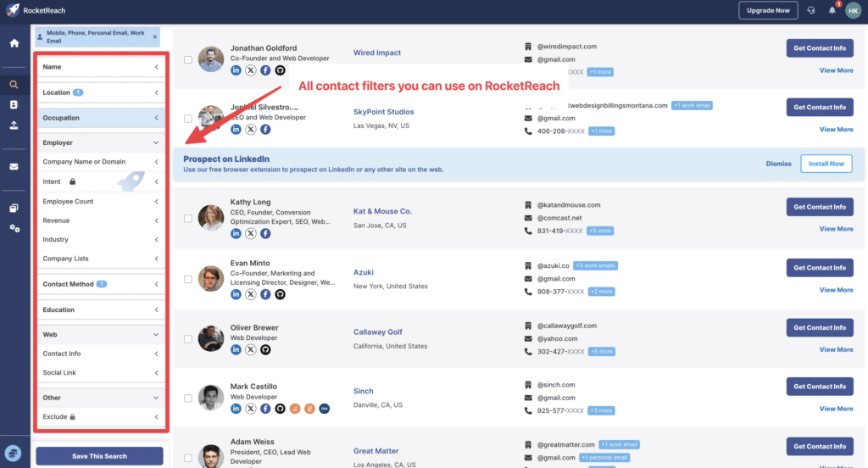This screenshot has height=468, width=868.
Task: Open Jonathan Goldford's GitHub icon
Action: coord(280,70)
